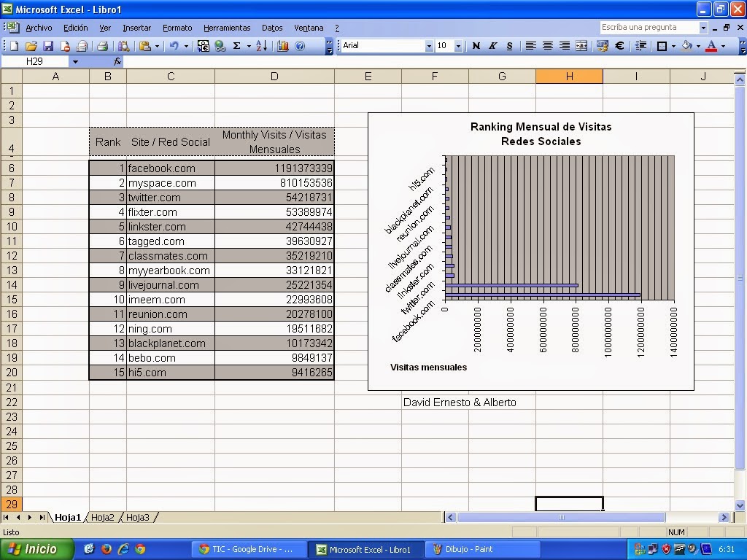Align cell text left

[x=530, y=46]
